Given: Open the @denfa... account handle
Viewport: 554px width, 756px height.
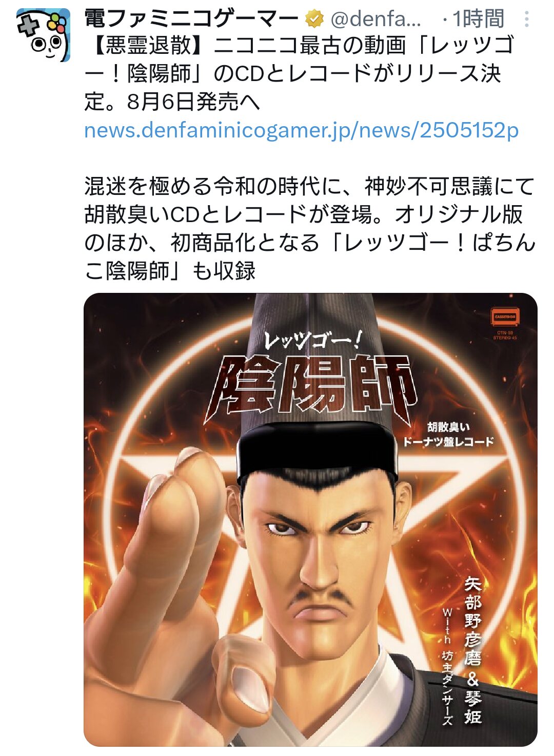Looking at the screenshot, I should pos(376,19).
